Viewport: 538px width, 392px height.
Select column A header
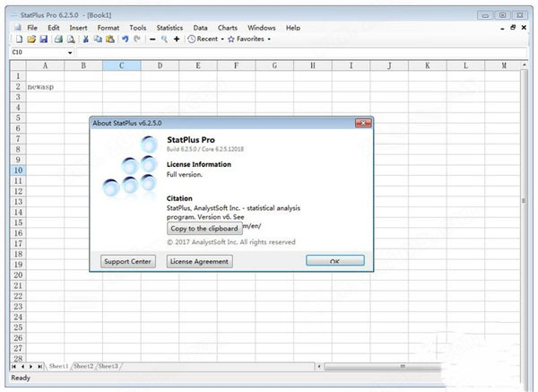(46, 65)
